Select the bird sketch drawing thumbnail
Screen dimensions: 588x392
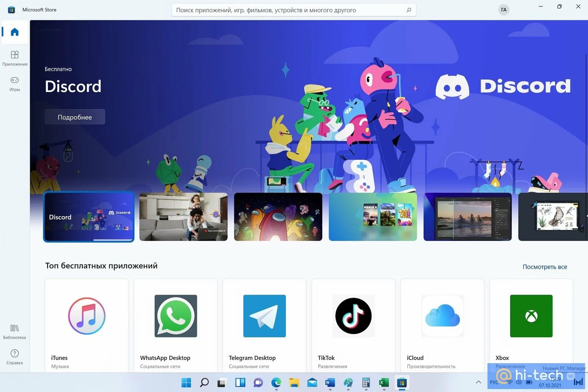pos(553,217)
